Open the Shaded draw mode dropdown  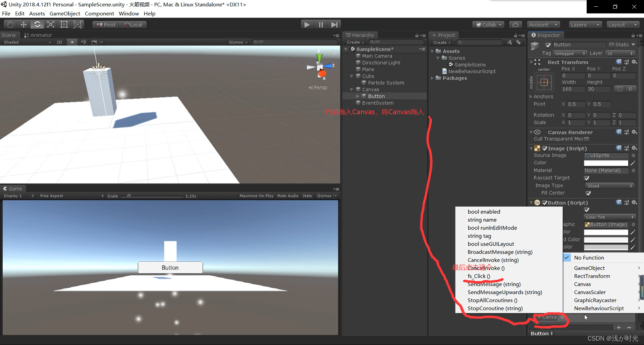click(27, 42)
